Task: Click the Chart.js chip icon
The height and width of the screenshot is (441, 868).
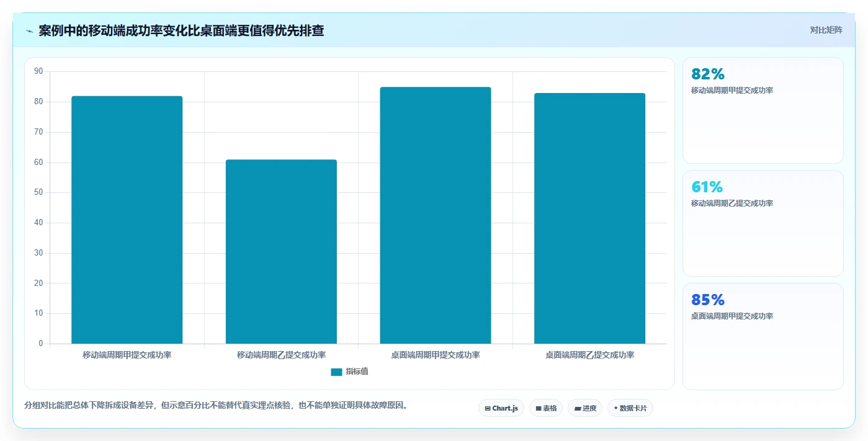Action: pyautogui.click(x=488, y=408)
